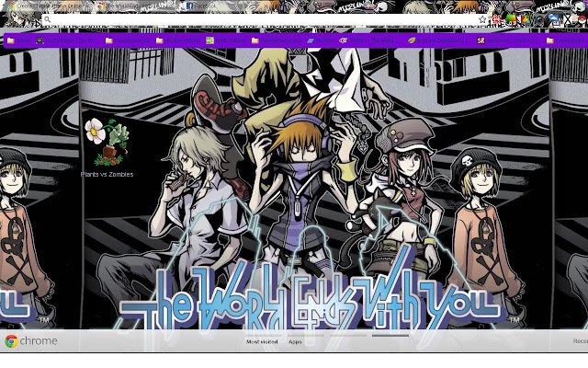588x368 pixels.
Task: Switch to the Apps section
Action: pyautogui.click(x=295, y=341)
